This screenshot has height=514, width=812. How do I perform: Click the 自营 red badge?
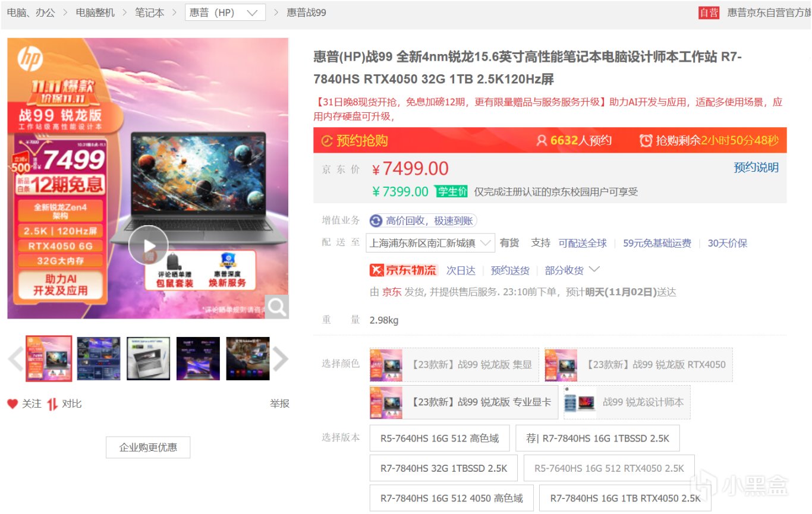coord(709,12)
